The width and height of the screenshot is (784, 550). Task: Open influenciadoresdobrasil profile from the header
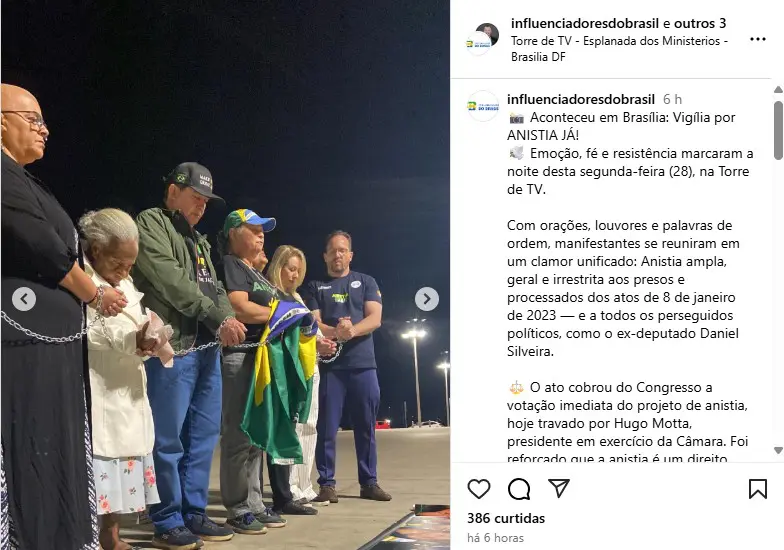(x=585, y=24)
